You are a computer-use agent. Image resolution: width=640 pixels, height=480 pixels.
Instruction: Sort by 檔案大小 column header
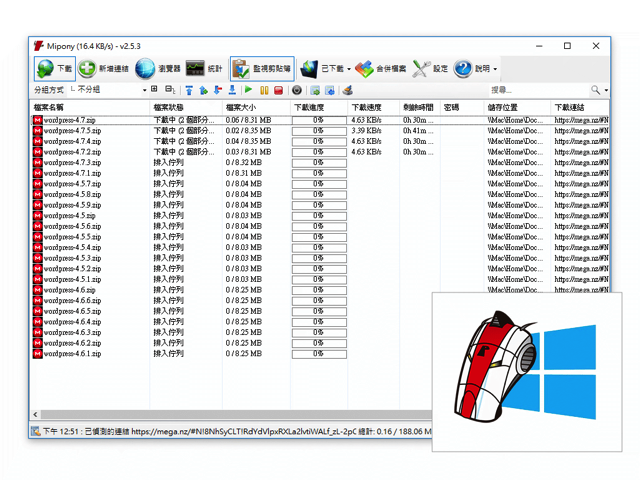click(x=257, y=107)
